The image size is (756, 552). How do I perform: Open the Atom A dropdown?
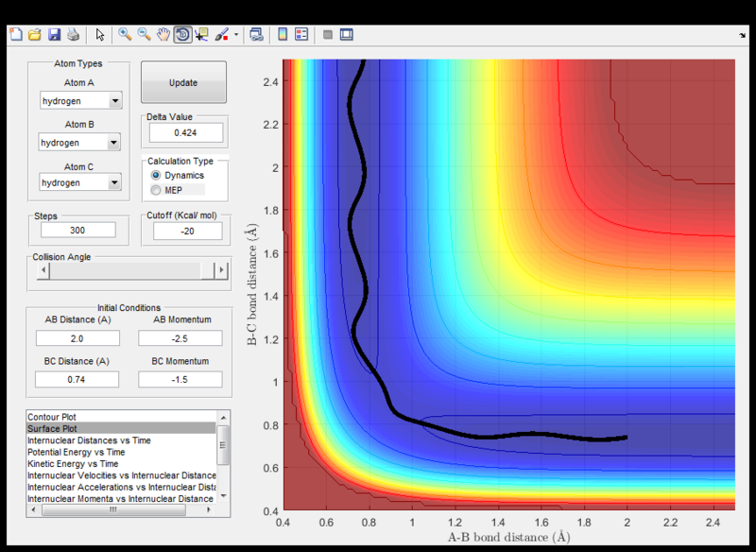tap(114, 101)
